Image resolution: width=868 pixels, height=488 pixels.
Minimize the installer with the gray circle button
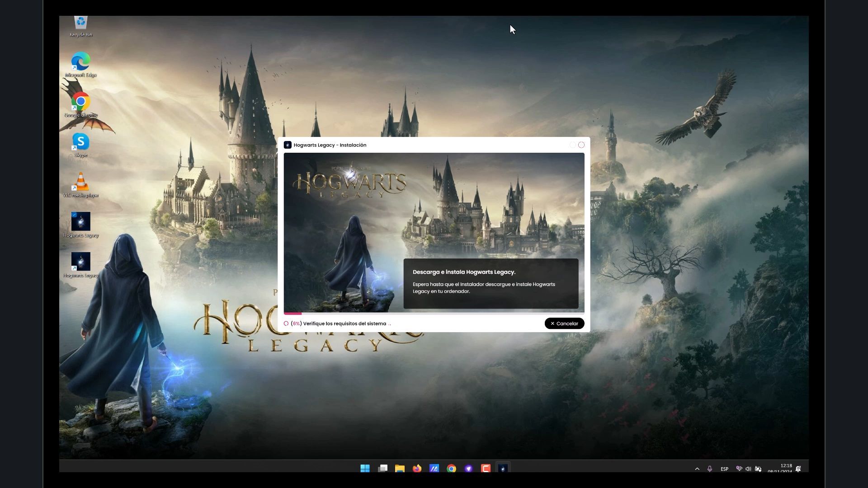(573, 145)
